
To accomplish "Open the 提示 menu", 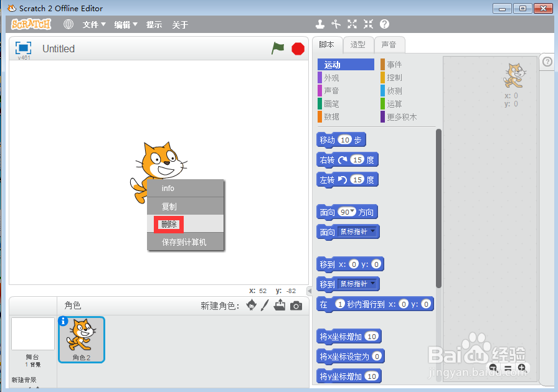I will click(154, 24).
